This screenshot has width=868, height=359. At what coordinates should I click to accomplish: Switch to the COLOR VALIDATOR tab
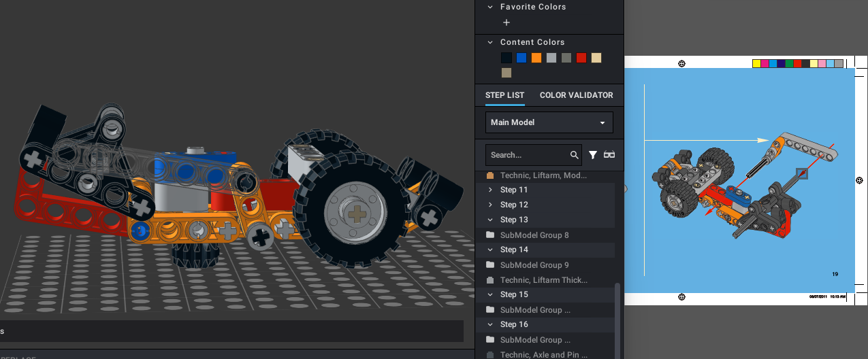click(577, 95)
